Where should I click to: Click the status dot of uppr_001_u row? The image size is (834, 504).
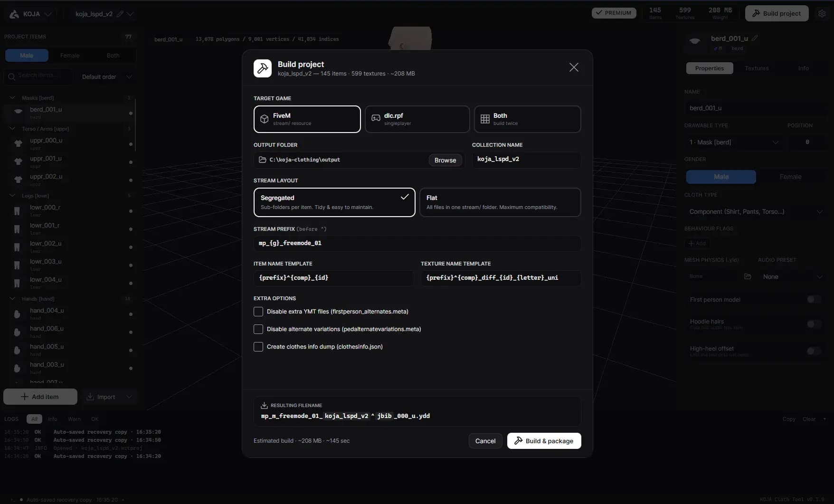click(131, 162)
